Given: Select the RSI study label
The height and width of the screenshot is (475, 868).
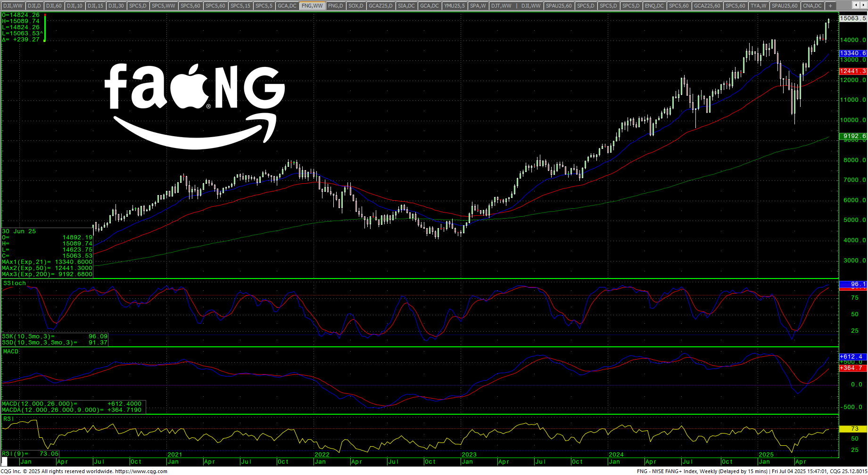Looking at the screenshot, I should (x=8, y=419).
